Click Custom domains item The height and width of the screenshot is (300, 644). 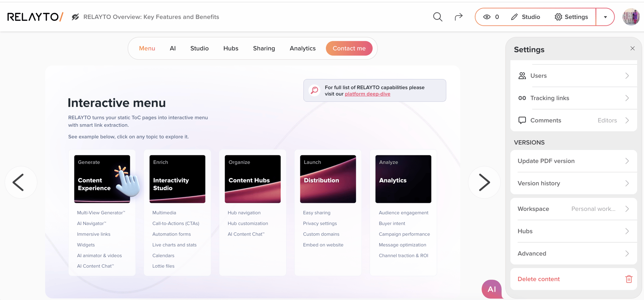321,234
